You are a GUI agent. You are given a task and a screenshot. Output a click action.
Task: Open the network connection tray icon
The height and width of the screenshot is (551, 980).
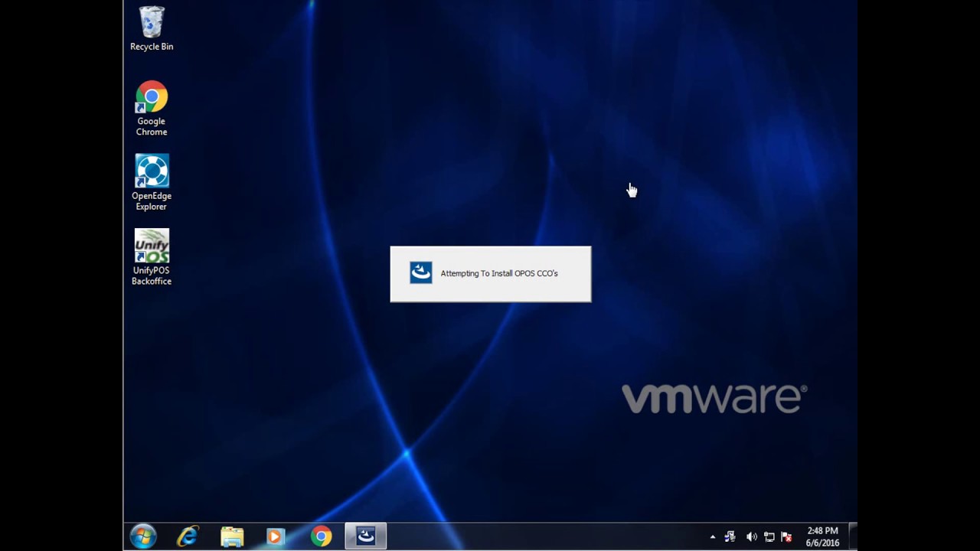pyautogui.click(x=769, y=537)
